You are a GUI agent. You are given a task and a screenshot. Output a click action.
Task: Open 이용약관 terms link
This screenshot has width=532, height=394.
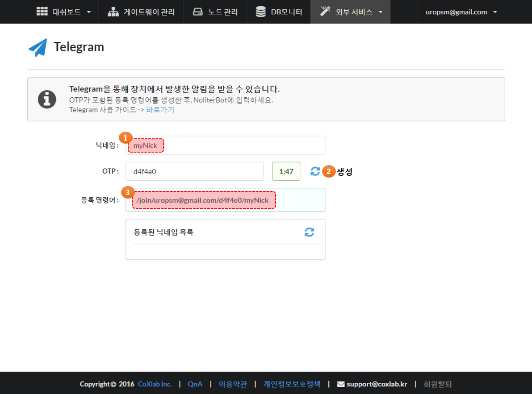coord(233,384)
